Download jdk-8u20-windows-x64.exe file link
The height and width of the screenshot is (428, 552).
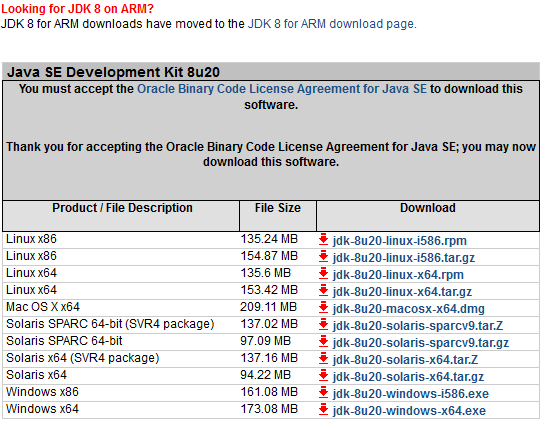[409, 410]
